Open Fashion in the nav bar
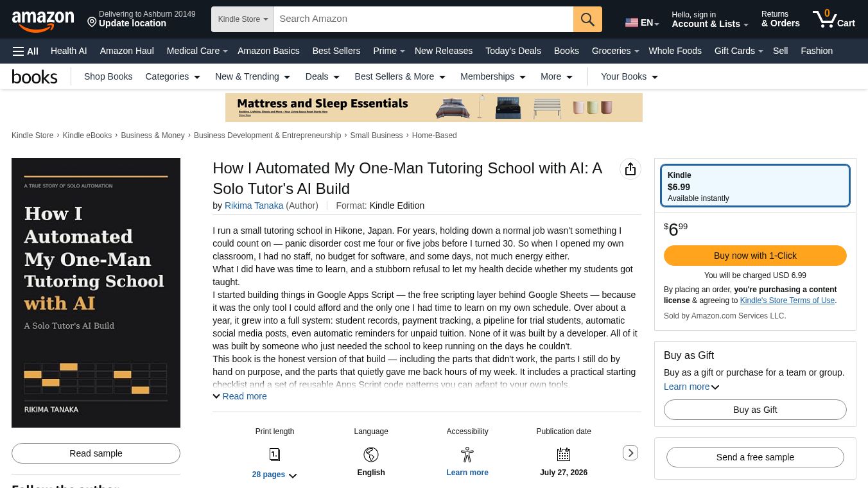The width and height of the screenshot is (868, 488). tap(817, 51)
